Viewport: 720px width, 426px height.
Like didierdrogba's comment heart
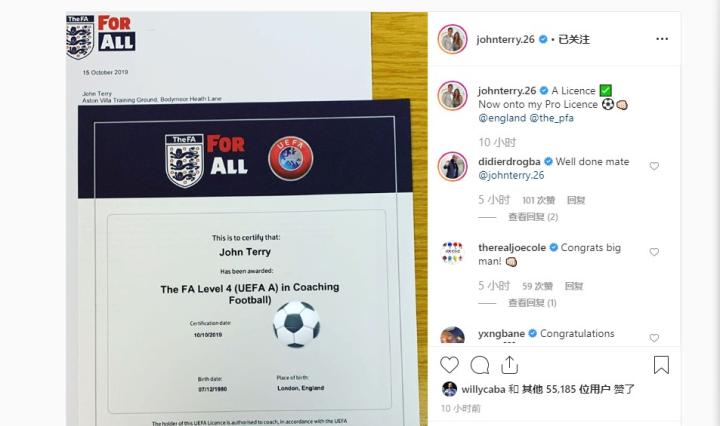pyautogui.click(x=654, y=166)
